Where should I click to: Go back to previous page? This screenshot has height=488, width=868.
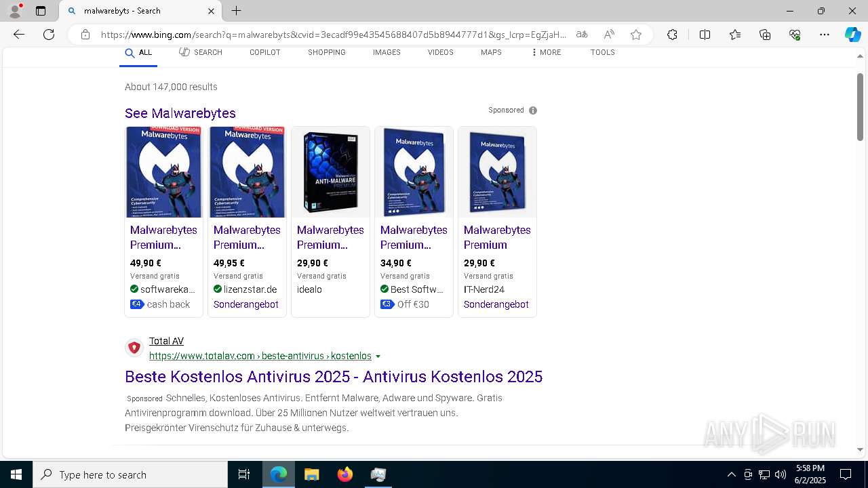click(x=19, y=35)
